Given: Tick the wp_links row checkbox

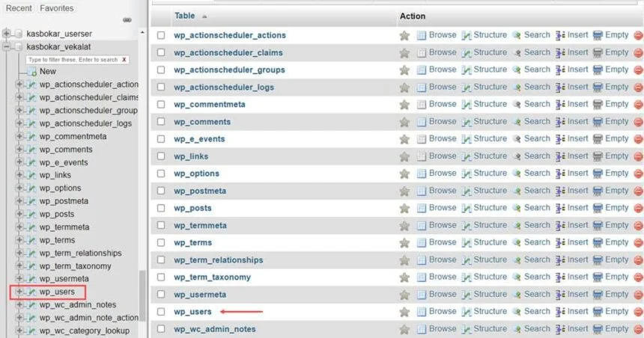Looking at the screenshot, I should 161,156.
